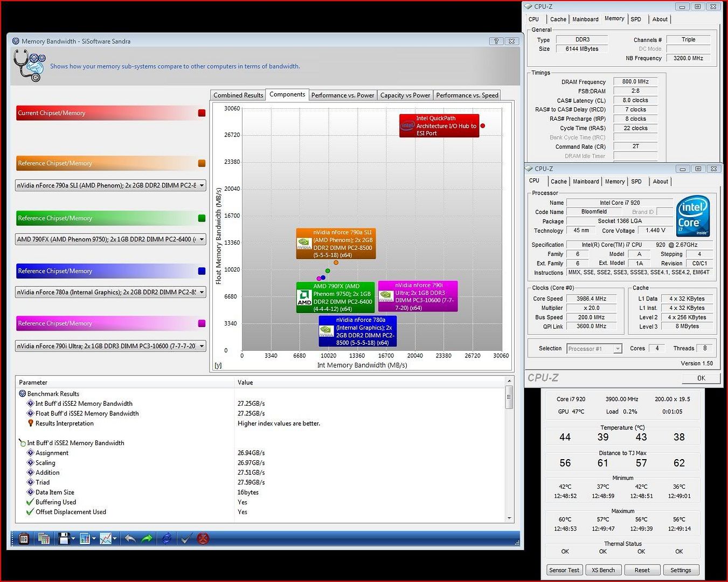
Task: Click the red Intel QuickPath data point
Action: 483,126
